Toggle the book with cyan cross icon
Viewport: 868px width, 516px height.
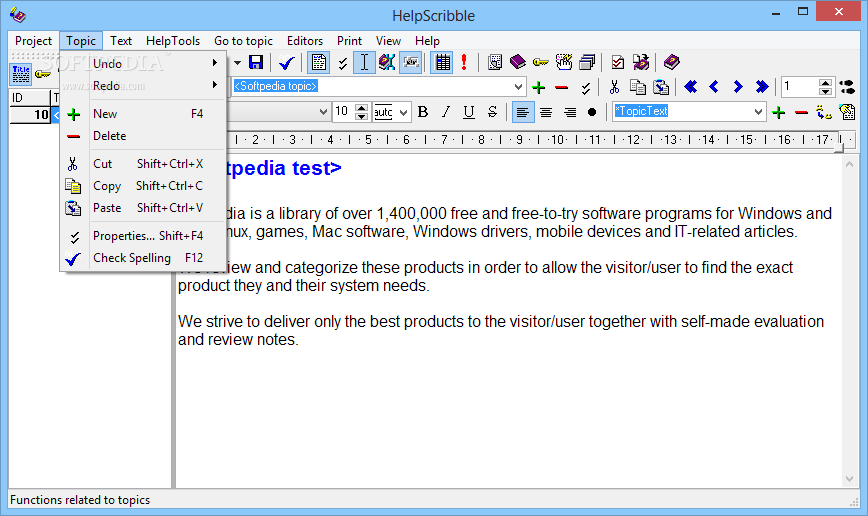click(387, 63)
